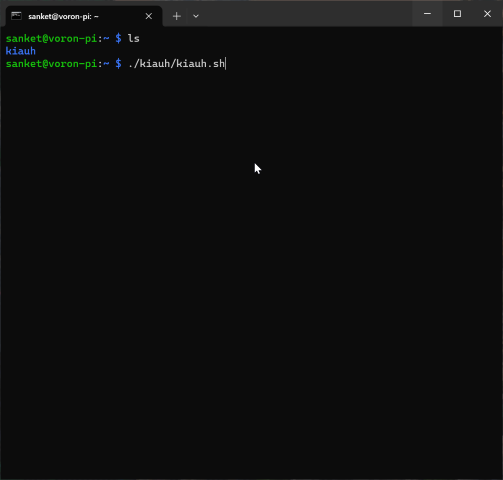This screenshot has width=503, height=480.
Task: Open a new terminal tab
Action: 177,16
